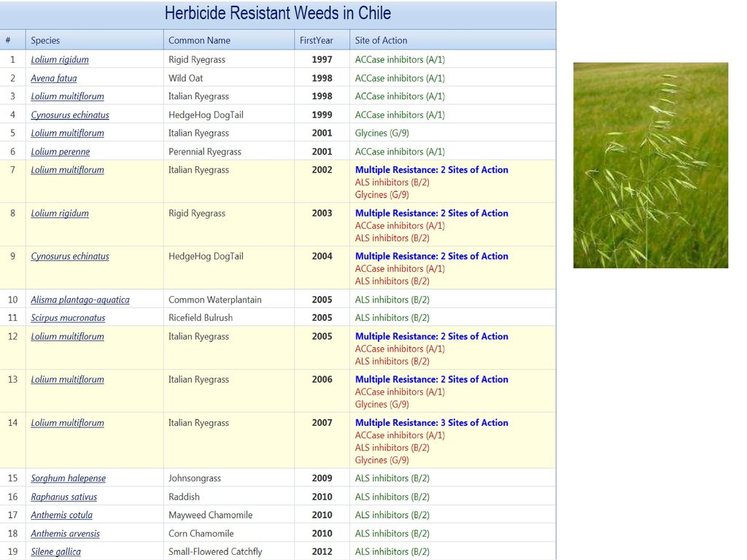This screenshot has width=747, height=560.
Task: Click the 1999 first year cell
Action: tap(322, 114)
